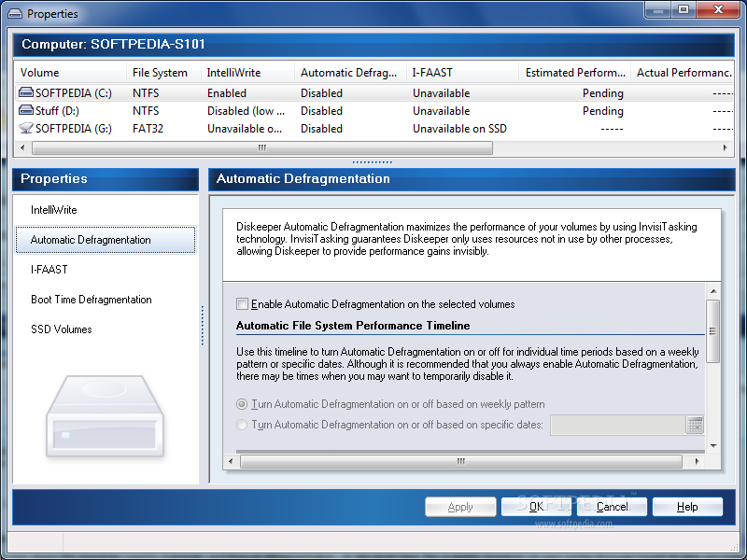The image size is (747, 560).
Task: Click the SOFTPEDIA (C:) drive icon
Action: pyautogui.click(x=26, y=92)
